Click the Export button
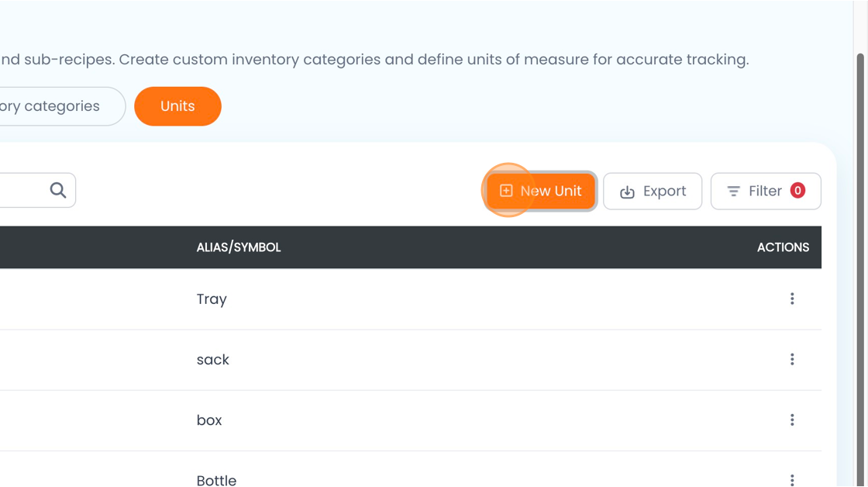The image size is (868, 487). 653,191
